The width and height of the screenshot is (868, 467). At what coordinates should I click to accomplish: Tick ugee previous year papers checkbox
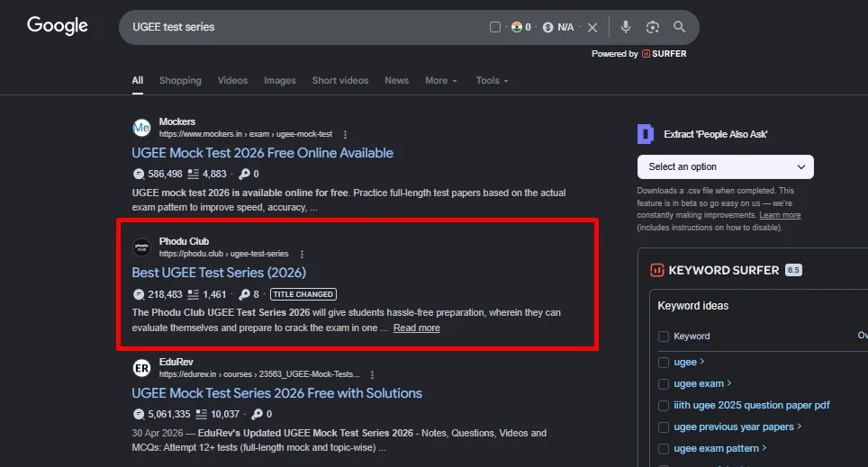(664, 427)
